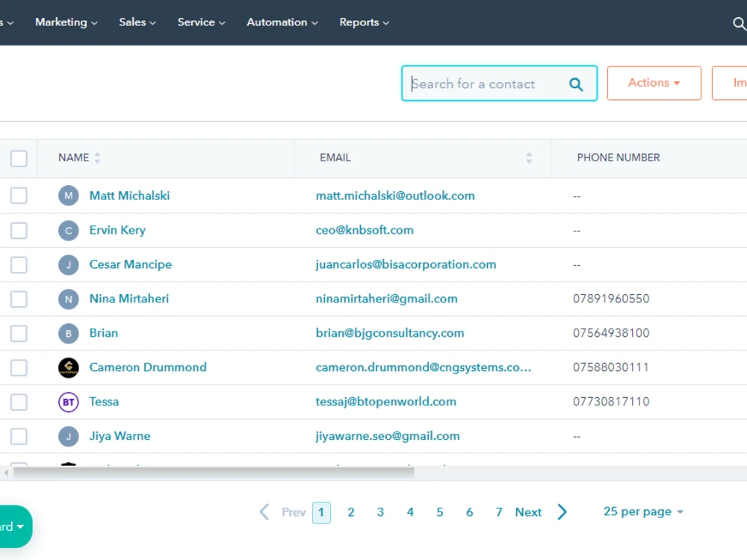Click the magnifier icon inside contact search box

(x=576, y=84)
